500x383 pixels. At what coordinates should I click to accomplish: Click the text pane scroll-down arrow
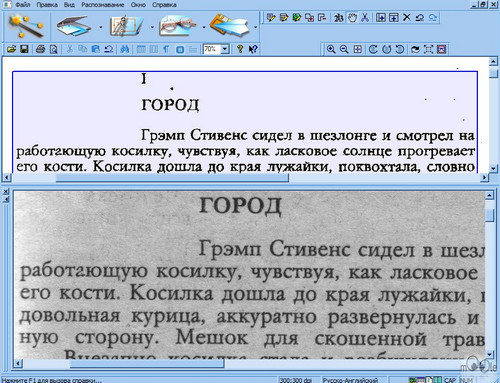click(493, 168)
